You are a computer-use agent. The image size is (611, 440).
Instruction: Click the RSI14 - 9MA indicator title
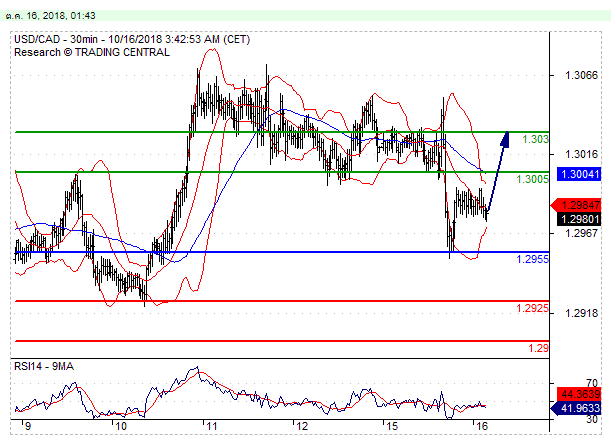coord(44,366)
